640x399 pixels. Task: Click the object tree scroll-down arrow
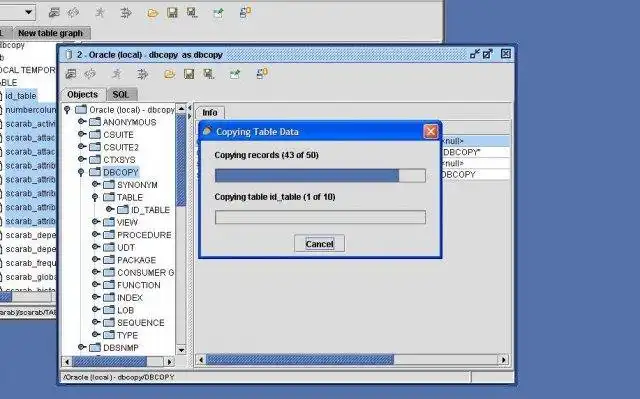pos(181,350)
